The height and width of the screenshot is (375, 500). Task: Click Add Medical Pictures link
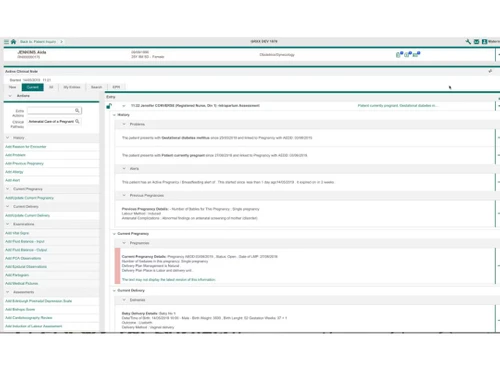pyautogui.click(x=22, y=283)
